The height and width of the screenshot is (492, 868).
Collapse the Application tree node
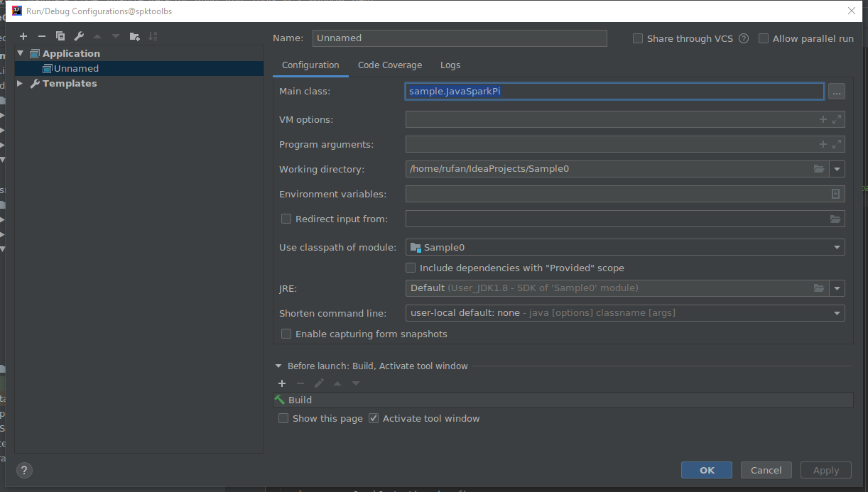tap(21, 53)
